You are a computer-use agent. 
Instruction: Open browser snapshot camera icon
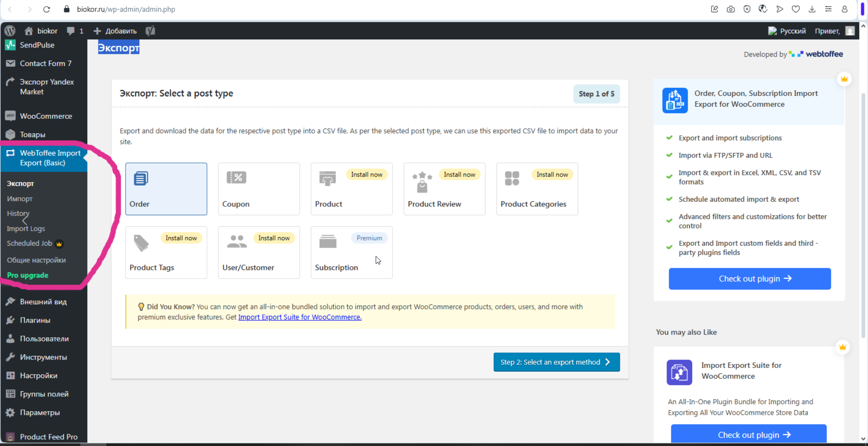click(x=731, y=9)
